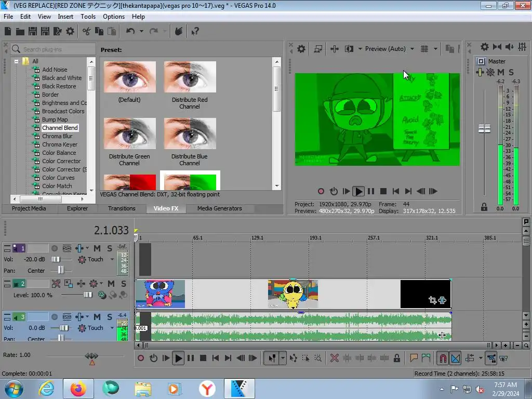Click Preview on External Monitor icon

(318, 49)
